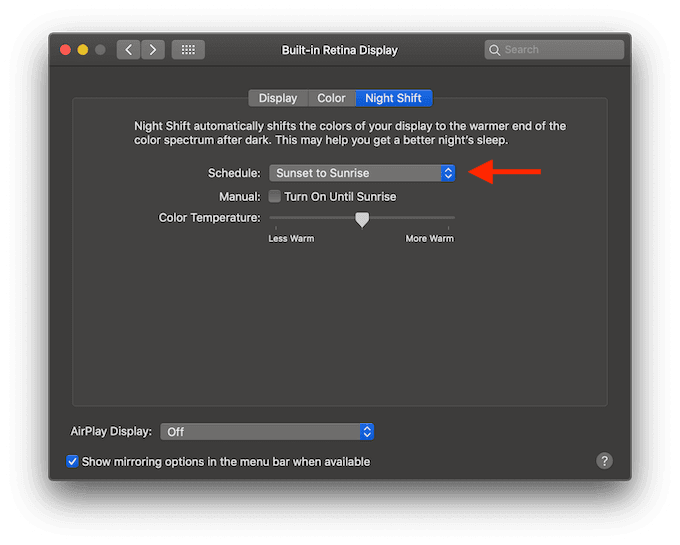Screen dimensions: 680x545
Task: Click the gray zoom window button
Action: (100, 50)
